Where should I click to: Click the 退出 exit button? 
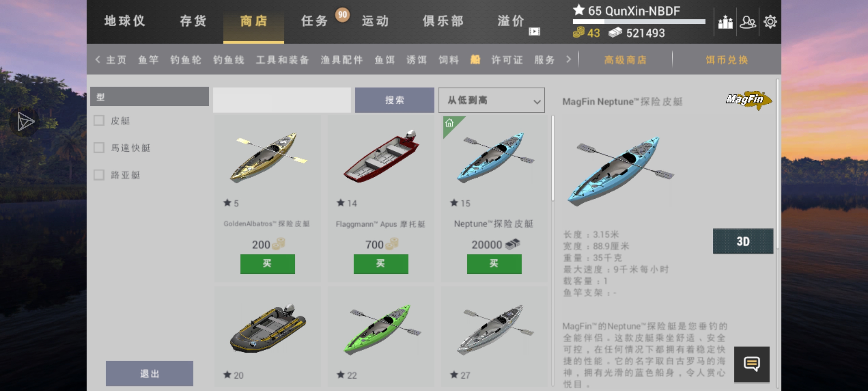click(149, 373)
